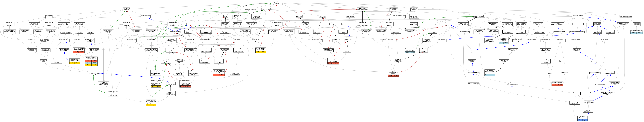Click the cell motility node
The height and width of the screenshot is (122, 644).
click(x=323, y=16)
